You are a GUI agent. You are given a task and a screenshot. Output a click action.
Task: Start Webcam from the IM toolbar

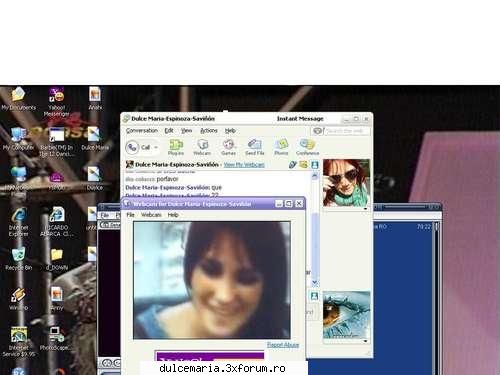coord(202,147)
